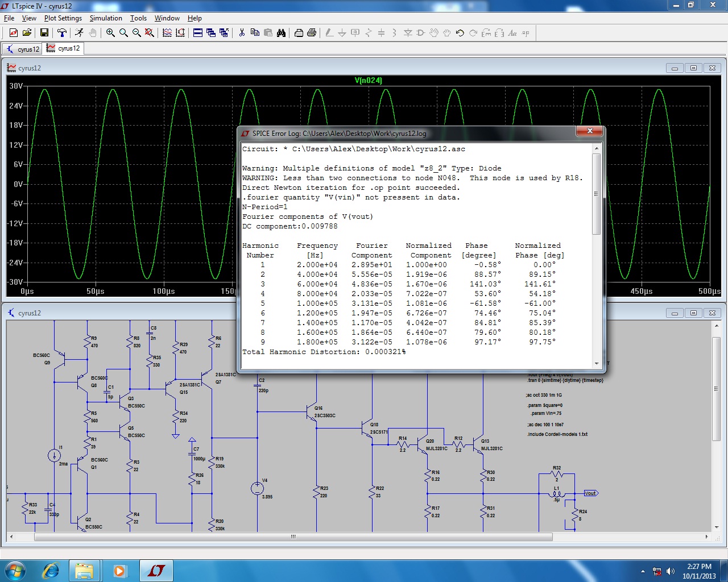Click the scissors Cut icon
The width and height of the screenshot is (728, 582).
click(x=242, y=33)
